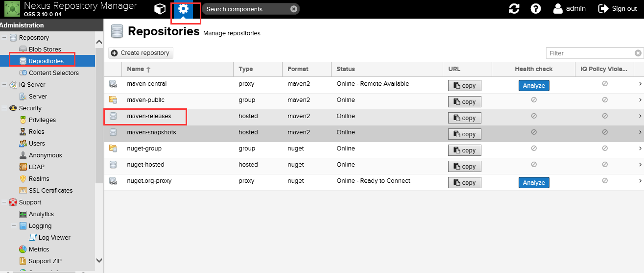Click the nuget-group row icon
The height and width of the screenshot is (273, 644).
(x=113, y=149)
